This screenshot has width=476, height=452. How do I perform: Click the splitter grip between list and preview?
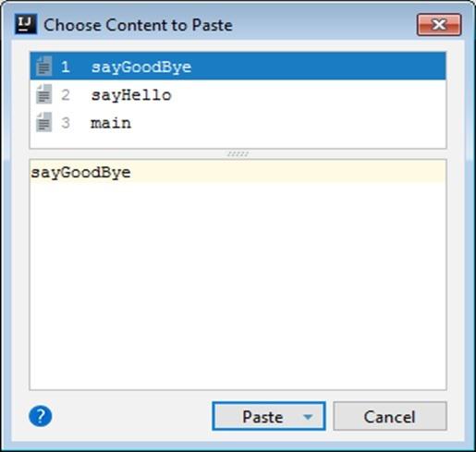[238, 153]
